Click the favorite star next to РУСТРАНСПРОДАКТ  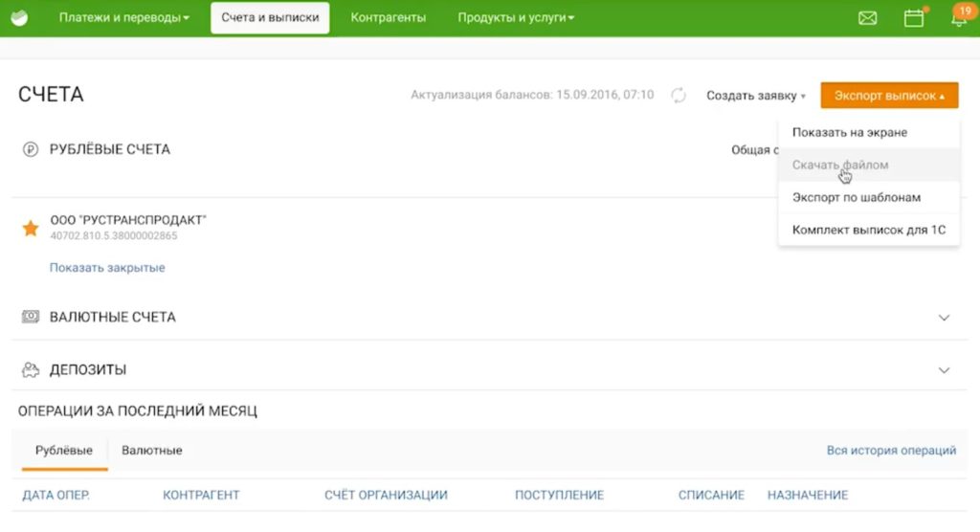31,229
